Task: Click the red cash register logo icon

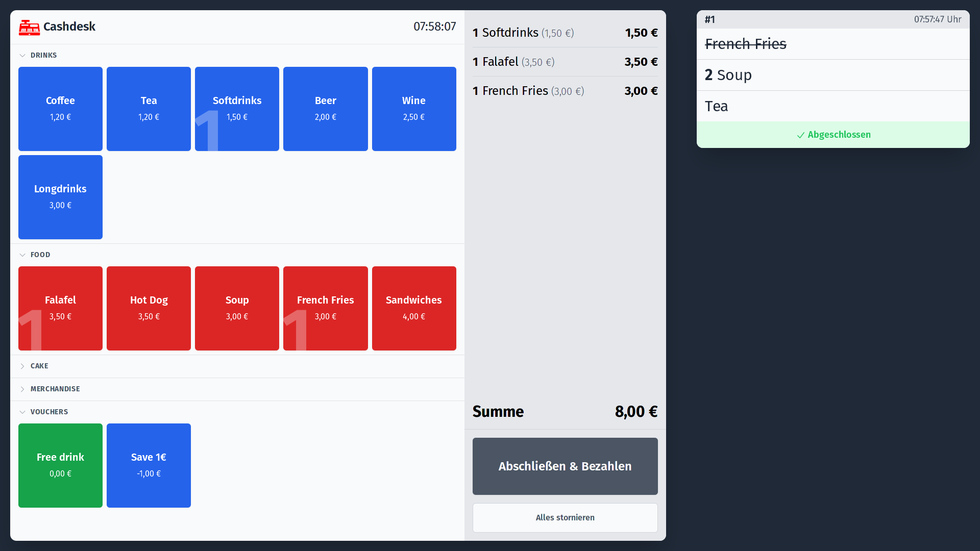Action: tap(29, 27)
